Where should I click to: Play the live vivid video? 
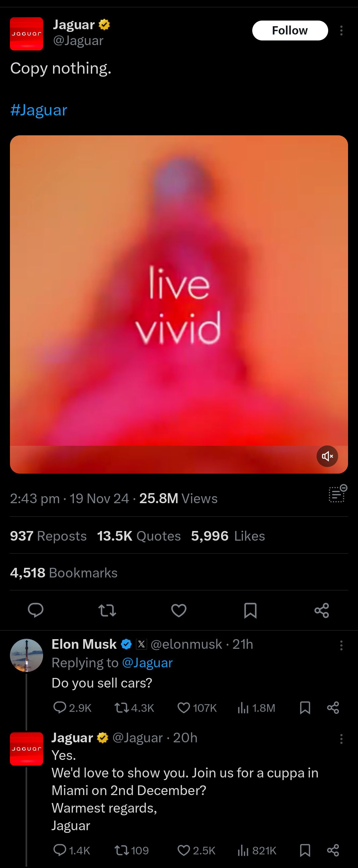(179, 304)
